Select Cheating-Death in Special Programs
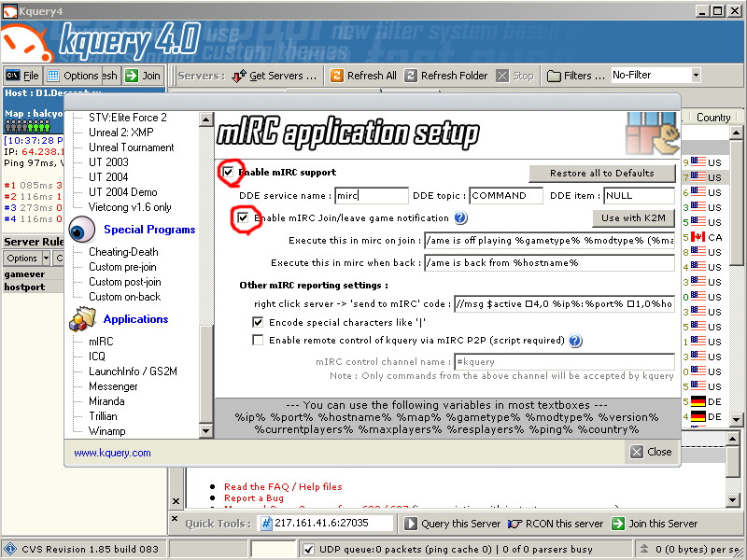 pyautogui.click(x=123, y=251)
